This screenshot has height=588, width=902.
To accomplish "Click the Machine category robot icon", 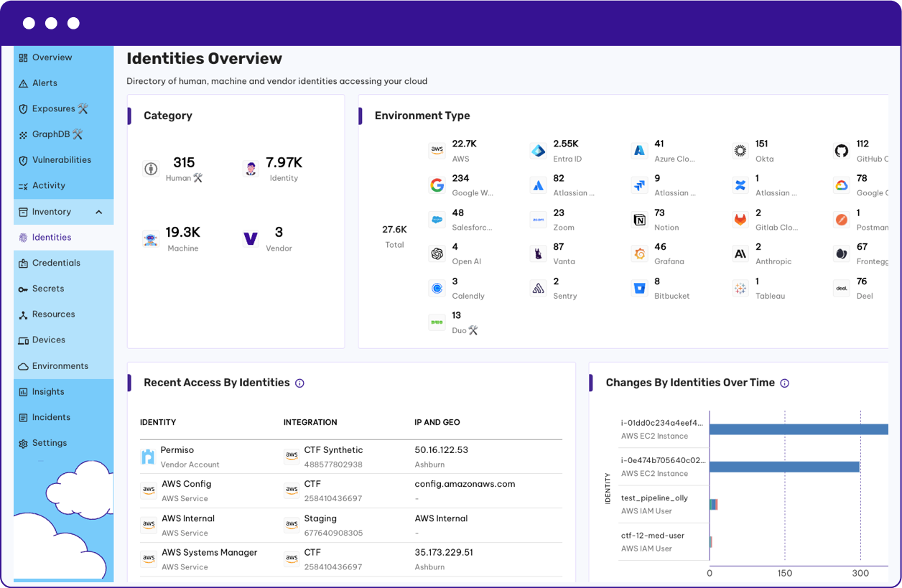I will click(x=150, y=240).
